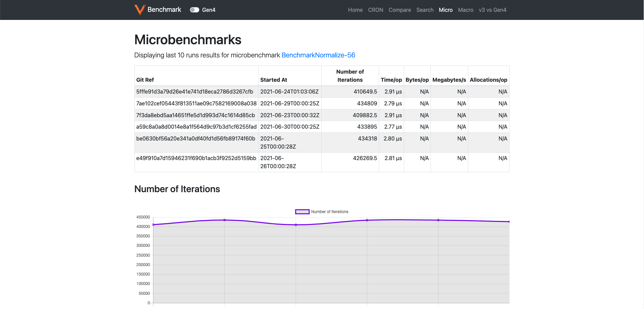Click the Bytes/op column header
This screenshot has width=644, height=309.
click(x=417, y=80)
